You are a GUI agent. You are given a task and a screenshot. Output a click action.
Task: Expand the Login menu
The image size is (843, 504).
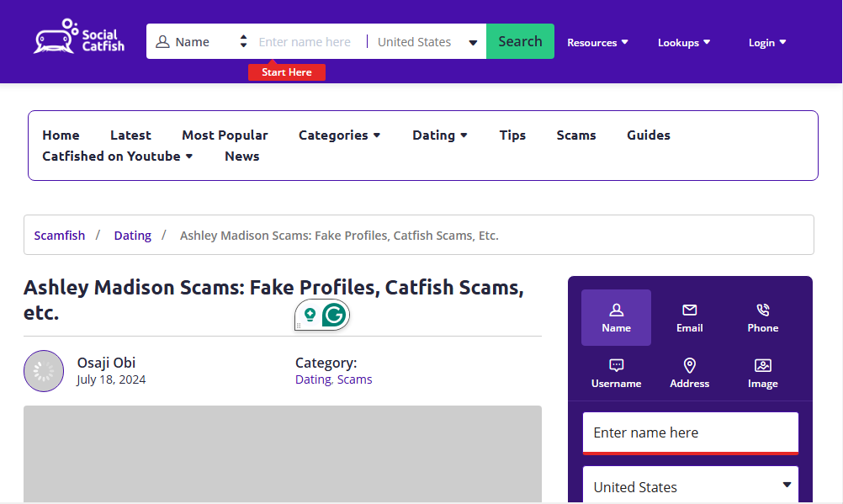click(x=767, y=43)
